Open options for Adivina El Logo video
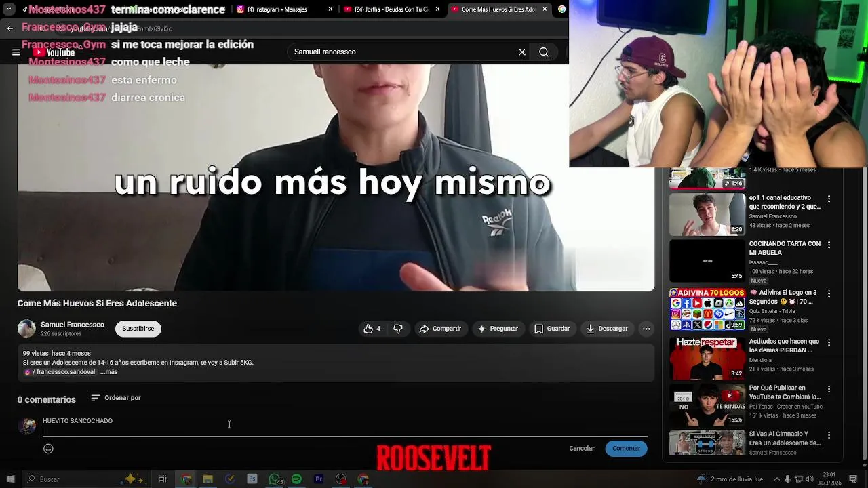The height and width of the screenshot is (488, 868). [829, 294]
